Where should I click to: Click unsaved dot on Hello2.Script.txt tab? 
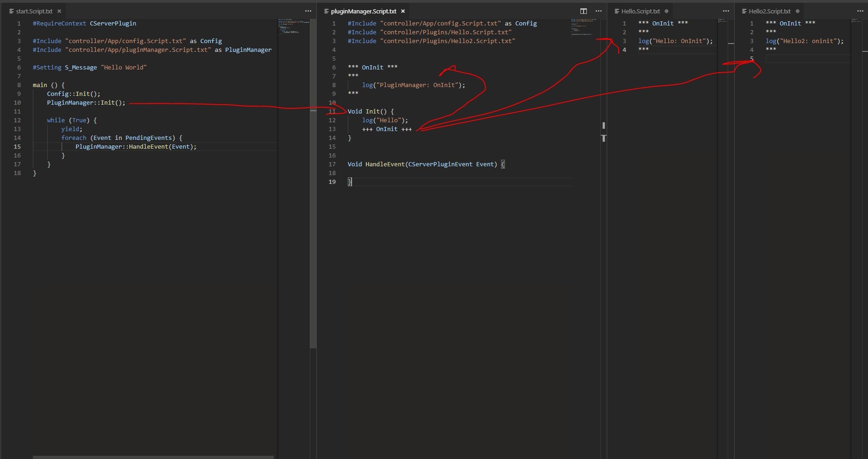coord(798,11)
